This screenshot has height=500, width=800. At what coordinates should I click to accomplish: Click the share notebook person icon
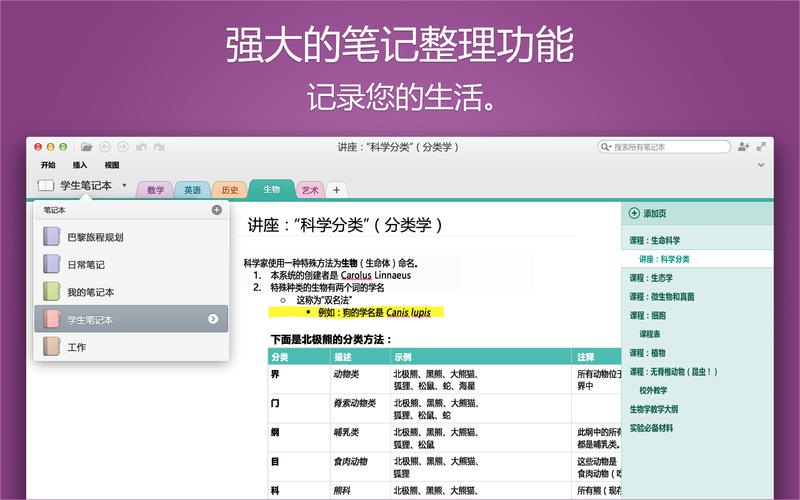click(743, 147)
